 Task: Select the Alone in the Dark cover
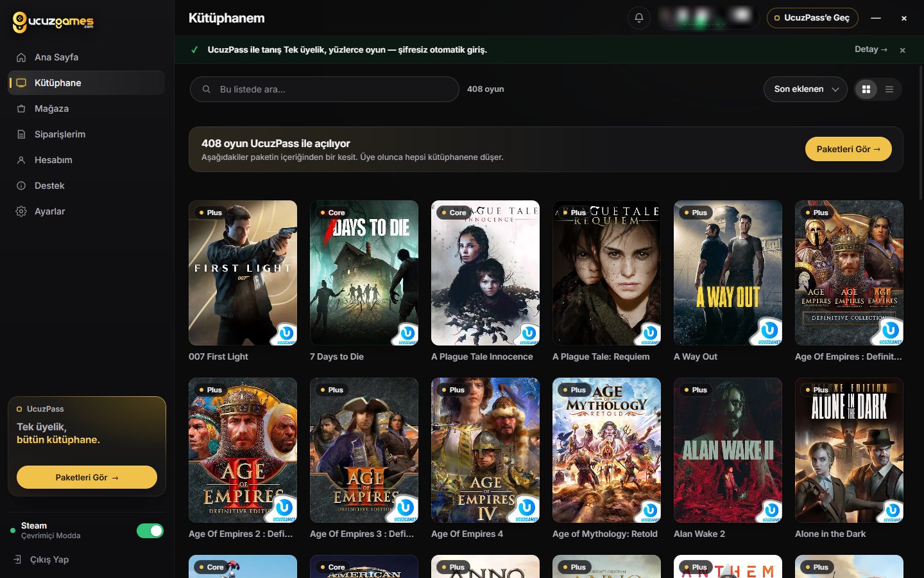tap(849, 450)
